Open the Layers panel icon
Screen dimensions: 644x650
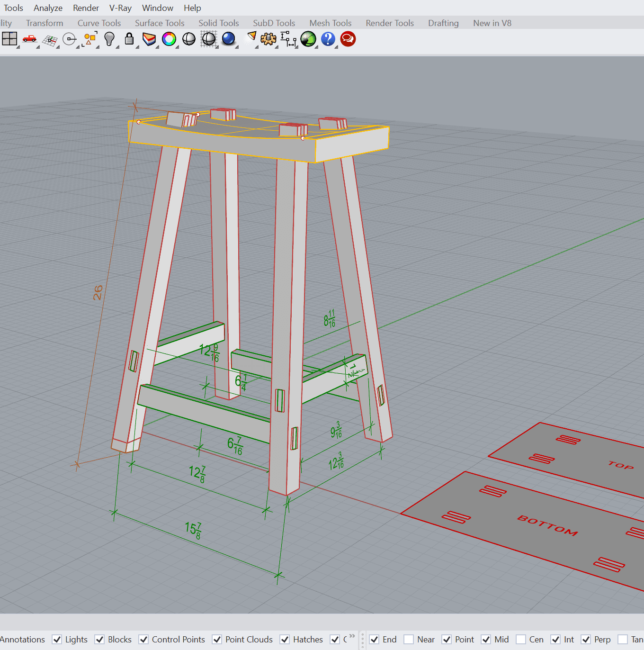click(149, 39)
